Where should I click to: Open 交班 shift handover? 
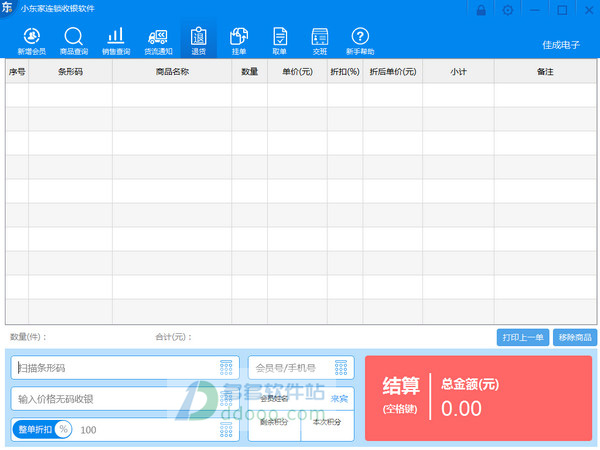tap(320, 41)
